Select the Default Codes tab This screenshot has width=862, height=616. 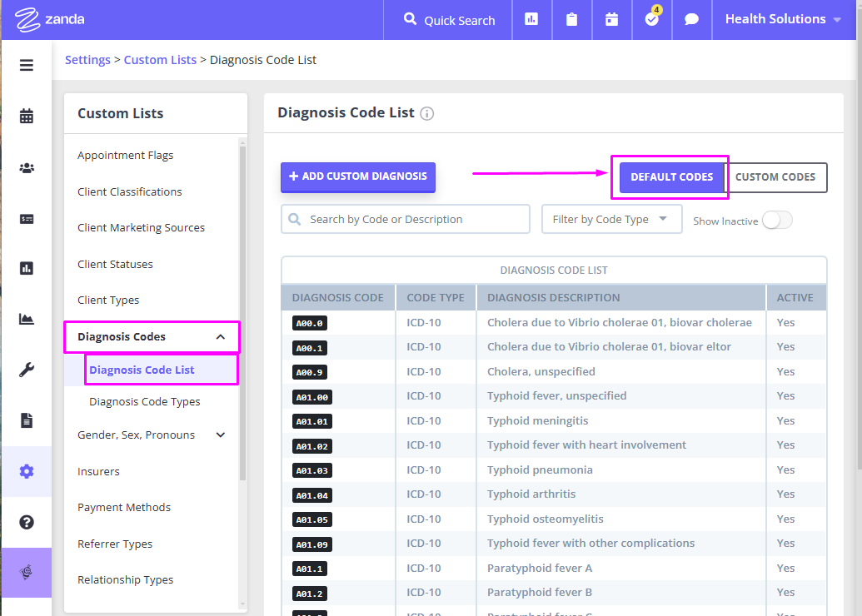[x=670, y=176]
